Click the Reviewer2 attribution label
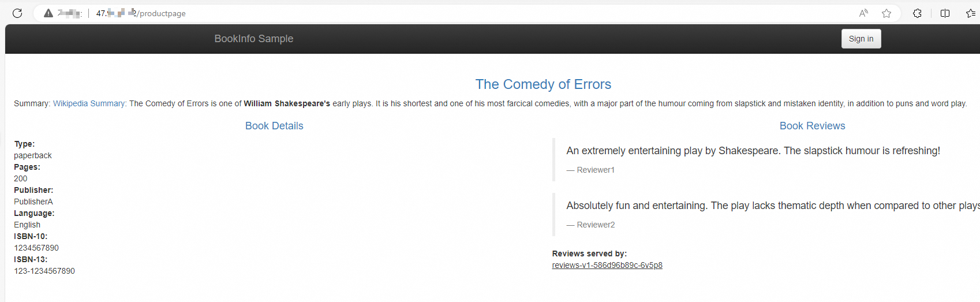 point(595,225)
